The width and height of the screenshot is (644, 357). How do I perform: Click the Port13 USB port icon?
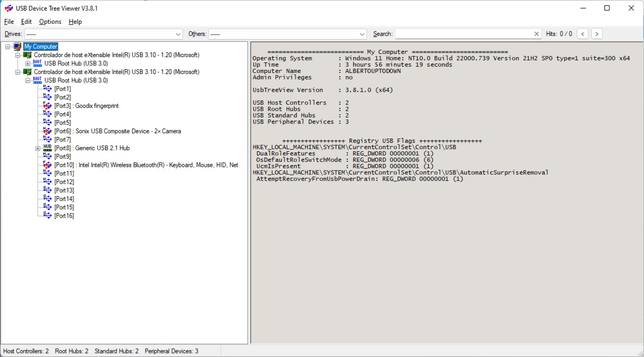tap(47, 191)
